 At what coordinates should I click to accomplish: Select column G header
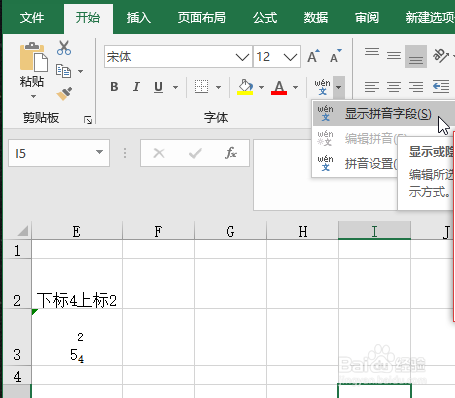[x=230, y=231]
